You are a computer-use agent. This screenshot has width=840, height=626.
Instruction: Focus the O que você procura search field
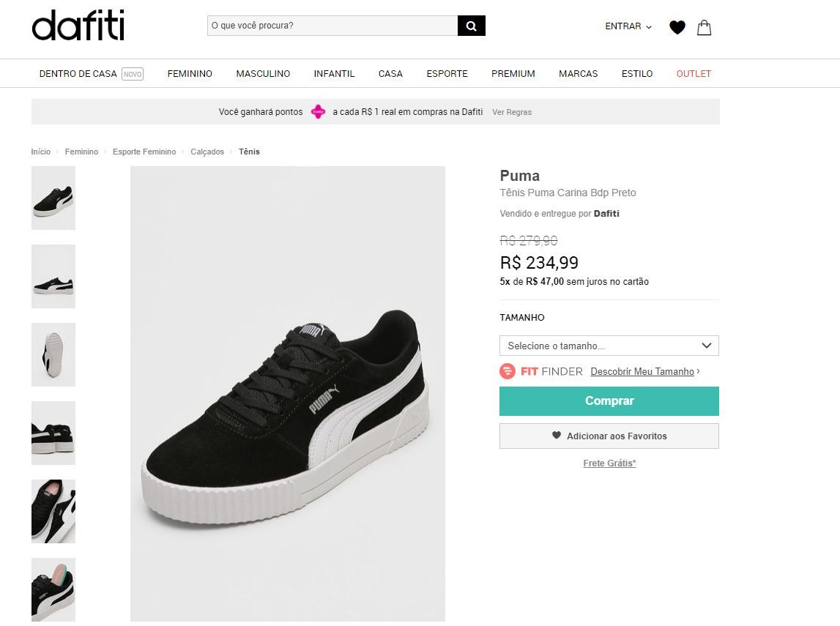pyautogui.click(x=332, y=26)
